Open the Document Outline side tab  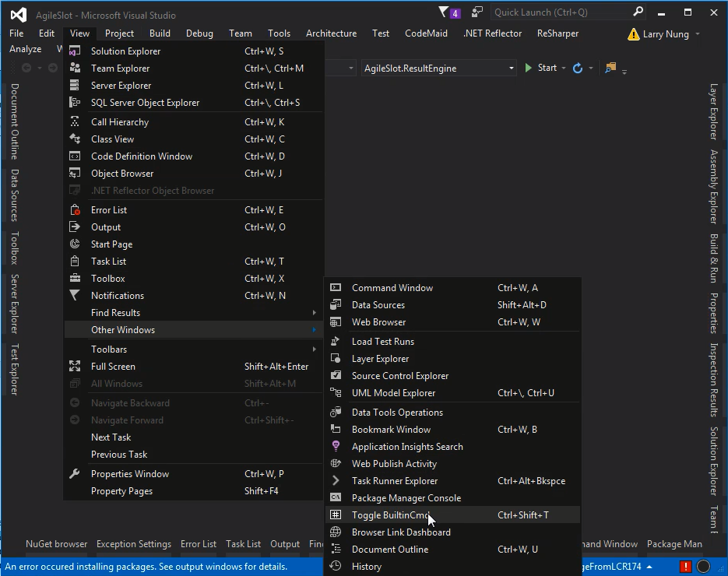(x=15, y=121)
